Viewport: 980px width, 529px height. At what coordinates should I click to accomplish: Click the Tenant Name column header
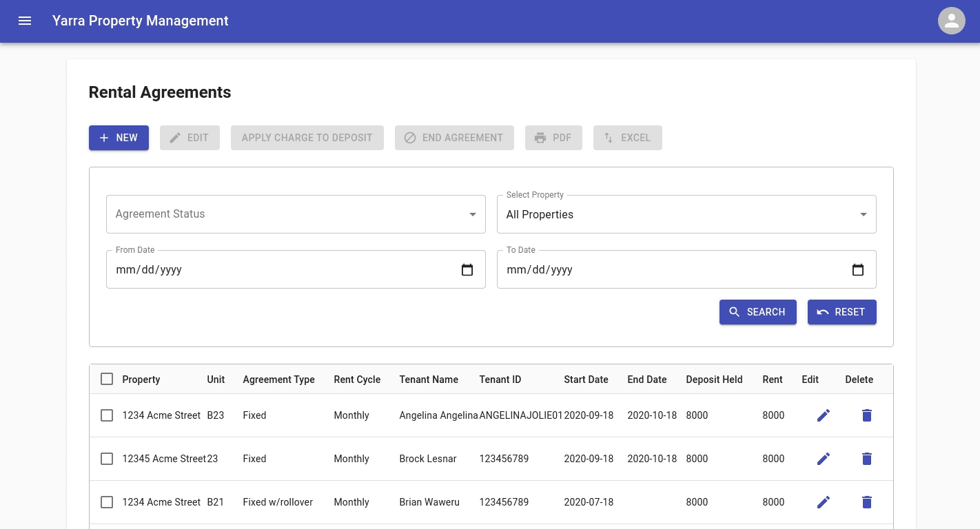click(429, 380)
